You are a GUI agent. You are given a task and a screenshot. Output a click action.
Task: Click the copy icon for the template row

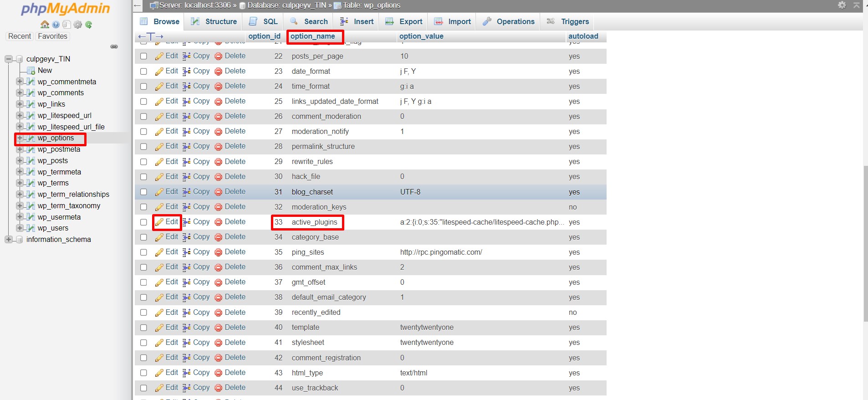(186, 328)
